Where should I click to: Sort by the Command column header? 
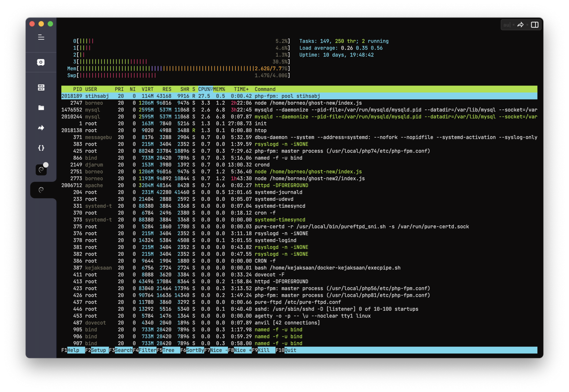tap(265, 89)
